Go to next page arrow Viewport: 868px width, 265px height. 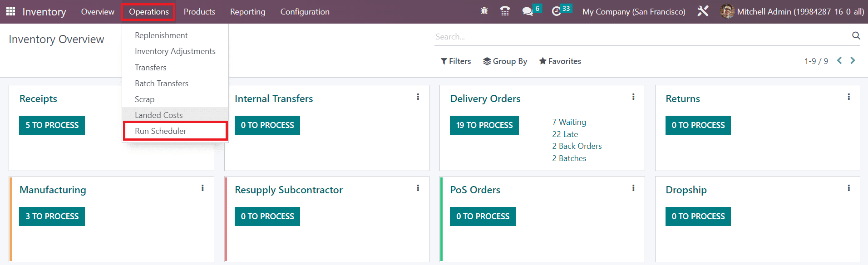point(853,61)
